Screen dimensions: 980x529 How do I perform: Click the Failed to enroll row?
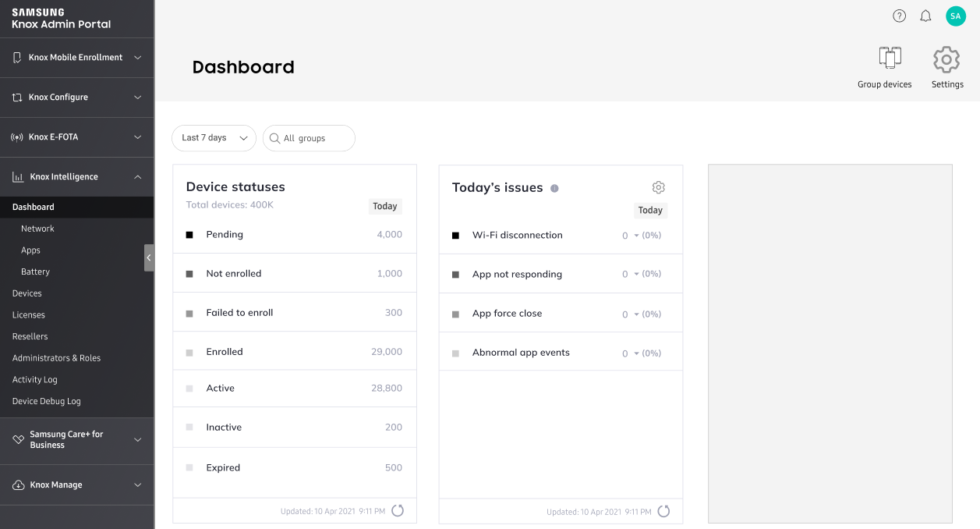point(295,313)
